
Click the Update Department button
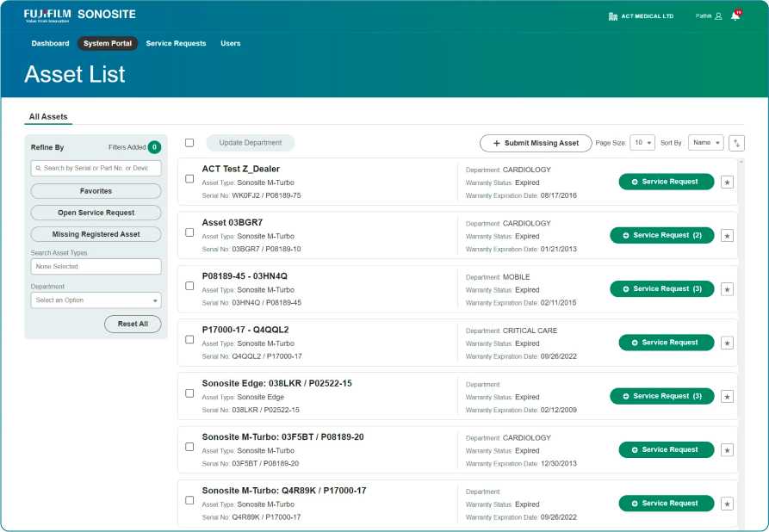250,143
